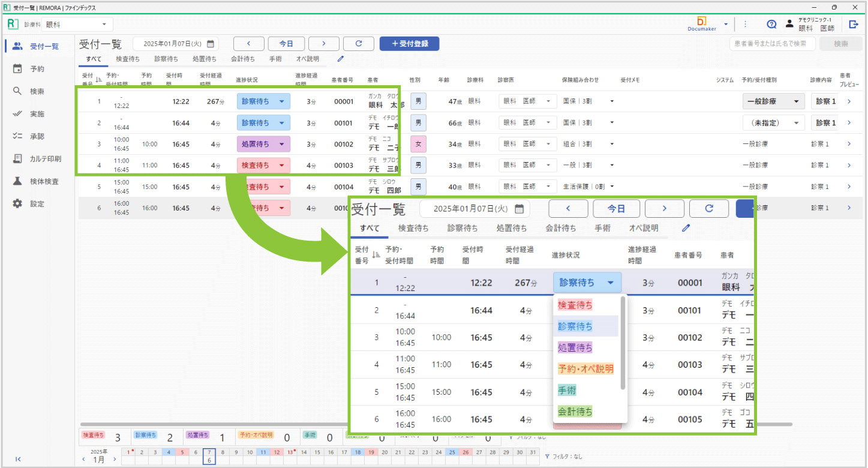Click the refresh reload button
Image resolution: width=868 pixels, height=468 pixels.
click(x=359, y=44)
